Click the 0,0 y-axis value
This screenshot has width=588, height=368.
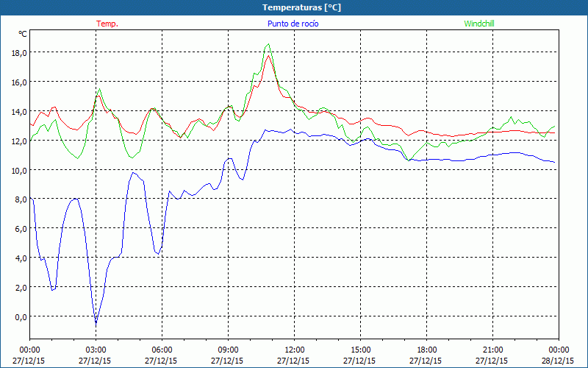coord(21,317)
